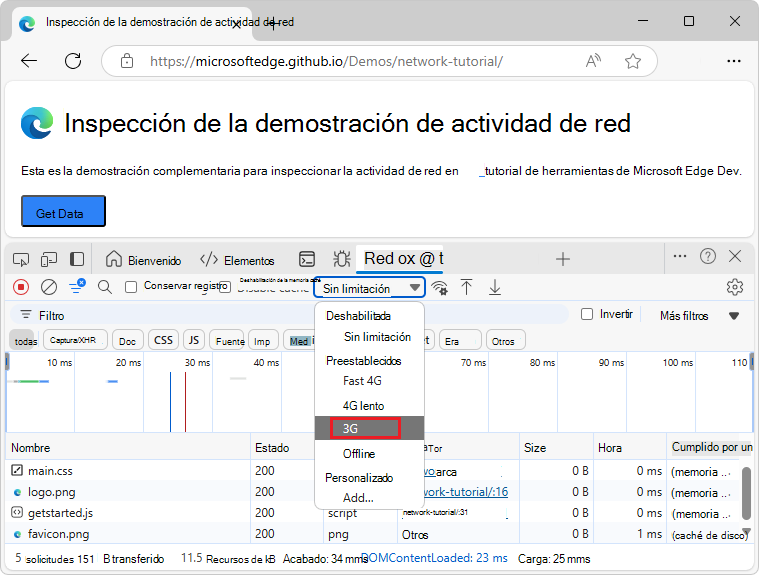Screen dimensions: 759x575
Task: Filter by Imp requests
Action: (x=263, y=341)
